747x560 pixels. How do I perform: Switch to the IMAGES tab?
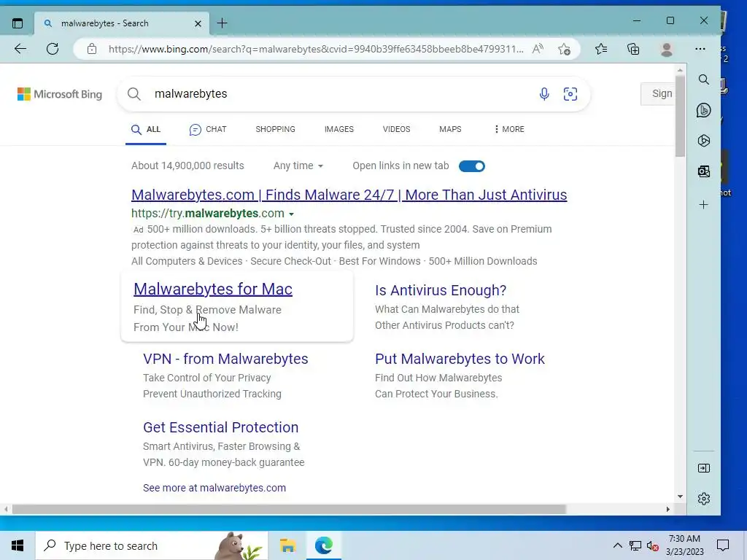click(339, 130)
